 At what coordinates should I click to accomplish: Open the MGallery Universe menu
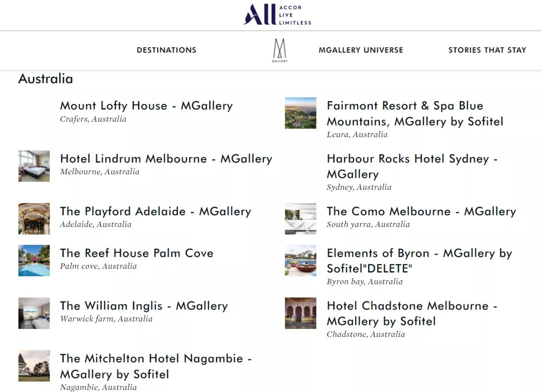coord(361,50)
